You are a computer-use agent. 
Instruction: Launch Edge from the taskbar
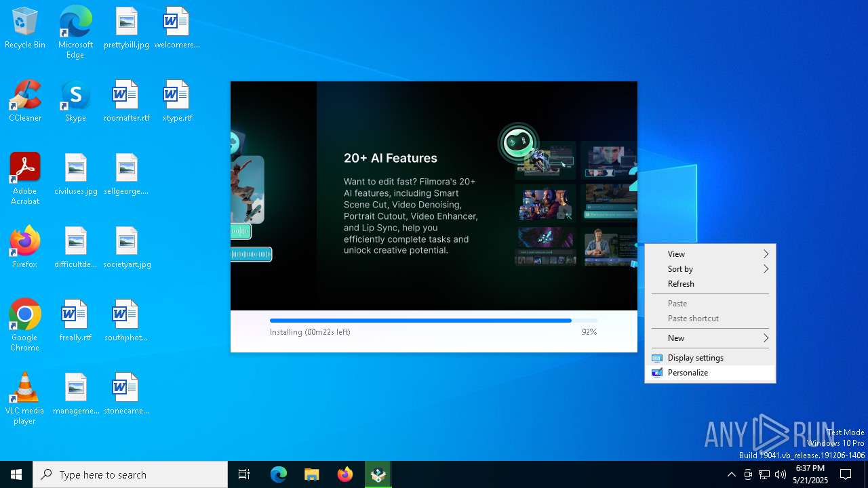click(x=279, y=474)
